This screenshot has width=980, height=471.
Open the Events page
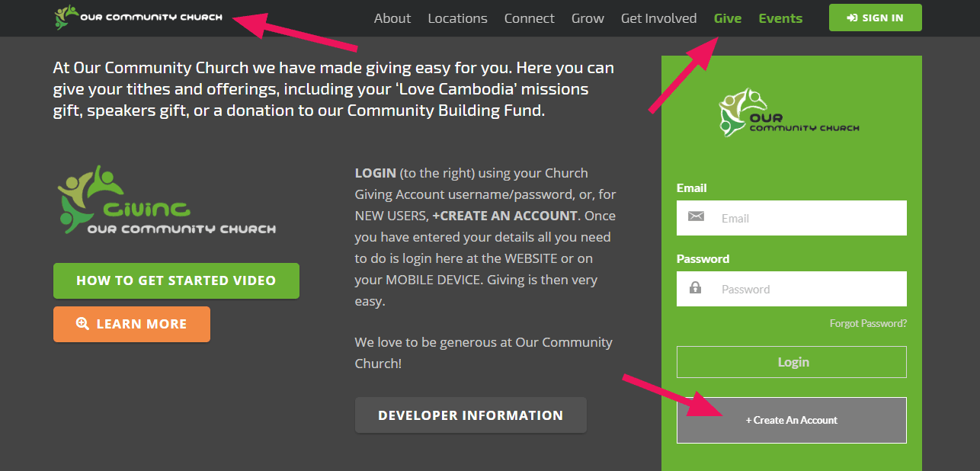pos(780,18)
